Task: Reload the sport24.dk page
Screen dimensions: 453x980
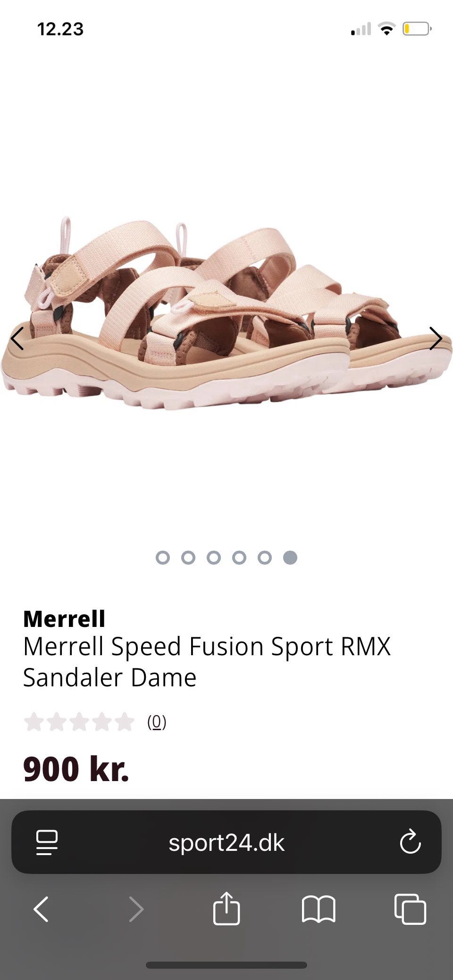Action: tap(410, 841)
